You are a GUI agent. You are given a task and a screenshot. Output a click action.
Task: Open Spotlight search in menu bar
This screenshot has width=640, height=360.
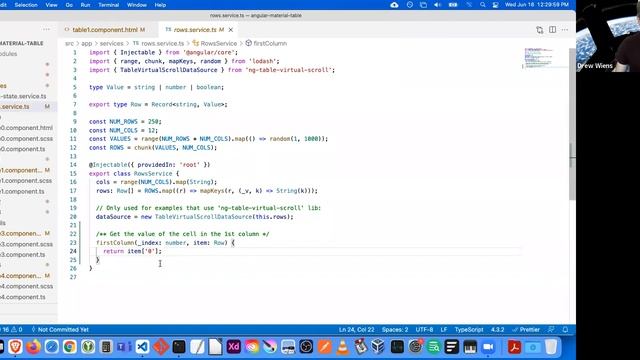[482, 5]
